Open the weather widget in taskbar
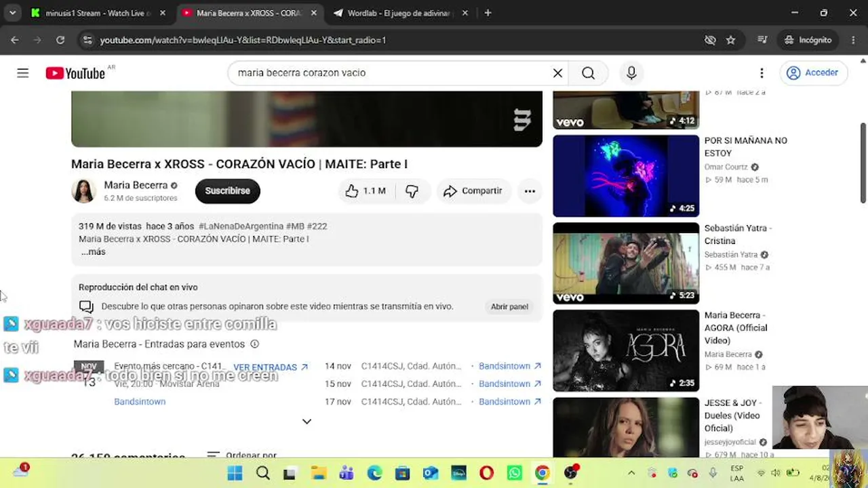This screenshot has width=868, height=488. click(x=22, y=472)
